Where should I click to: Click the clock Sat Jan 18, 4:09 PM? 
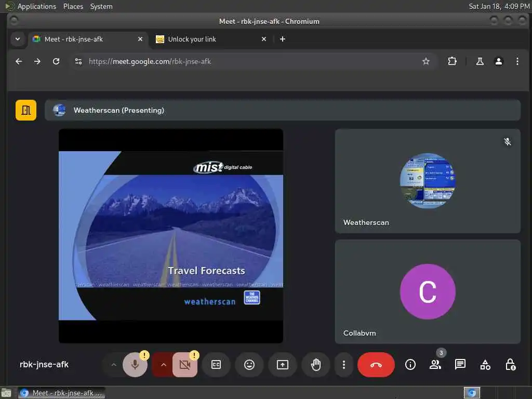[499, 6]
